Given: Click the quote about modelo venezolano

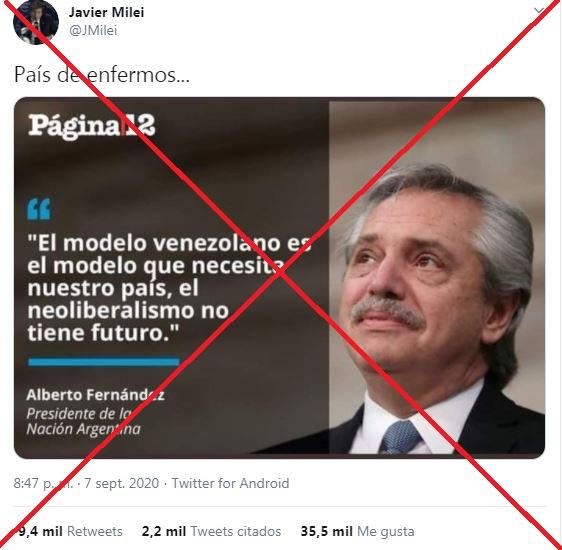Looking at the screenshot, I should tap(169, 288).
